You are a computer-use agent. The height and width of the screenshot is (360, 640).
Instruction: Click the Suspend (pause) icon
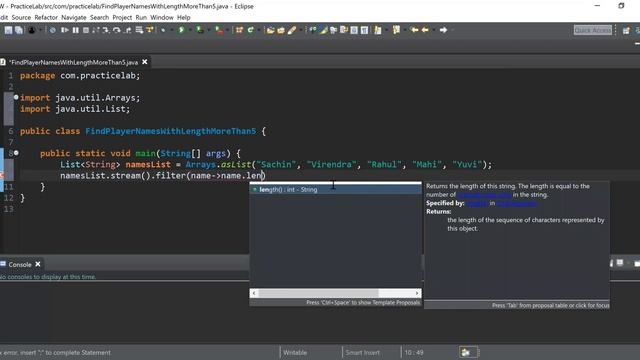point(76,30)
